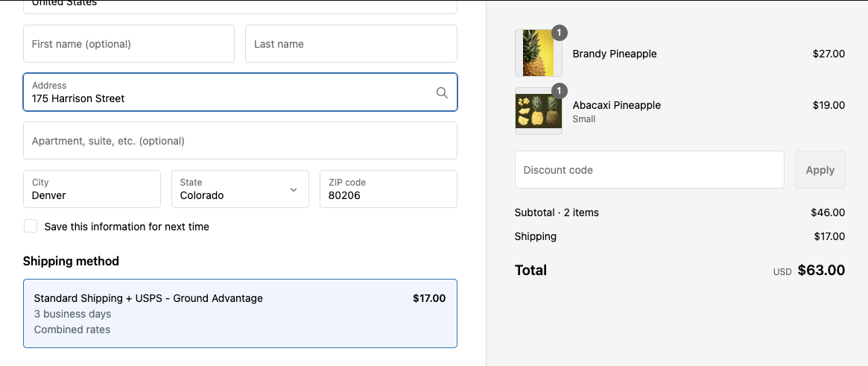Open the State dropdown showing Colorado
Image resolution: width=868 pixels, height=366 pixels.
pos(240,189)
